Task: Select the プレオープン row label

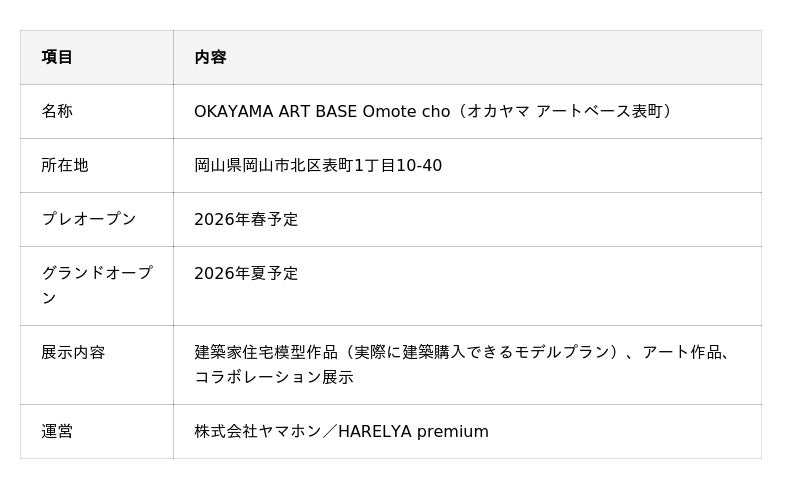Action: coord(88,219)
